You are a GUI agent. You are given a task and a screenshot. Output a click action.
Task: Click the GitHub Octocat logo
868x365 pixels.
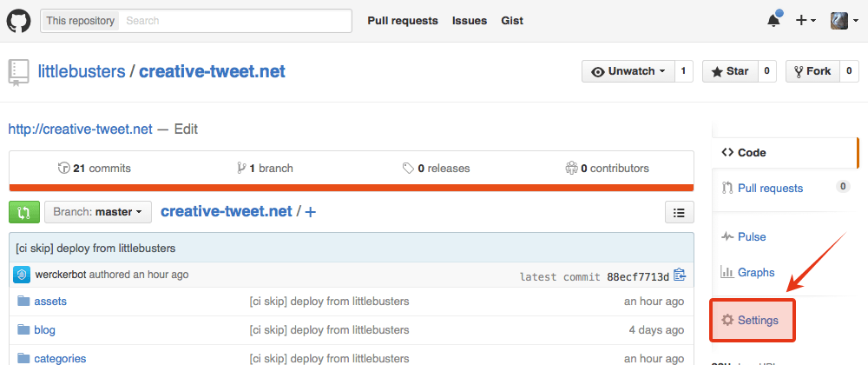19,20
